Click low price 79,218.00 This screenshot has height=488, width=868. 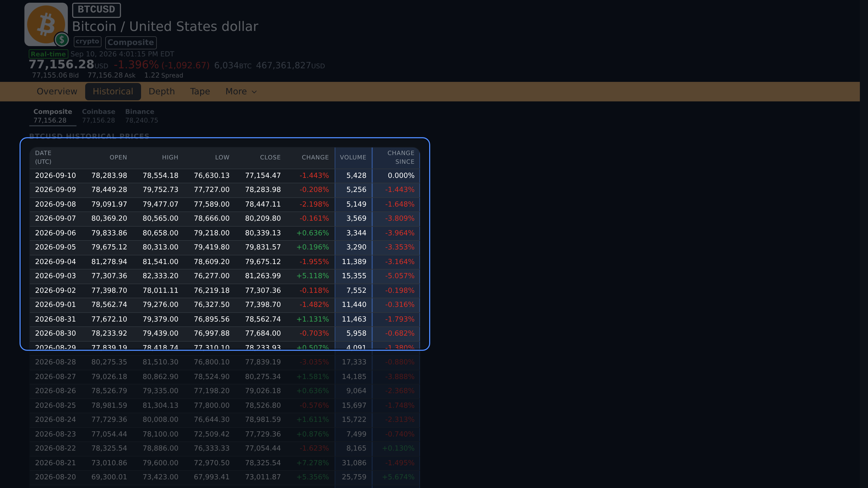click(212, 233)
